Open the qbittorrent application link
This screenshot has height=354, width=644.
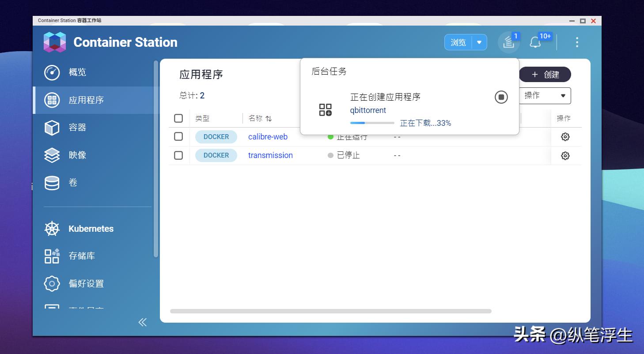[x=367, y=110]
